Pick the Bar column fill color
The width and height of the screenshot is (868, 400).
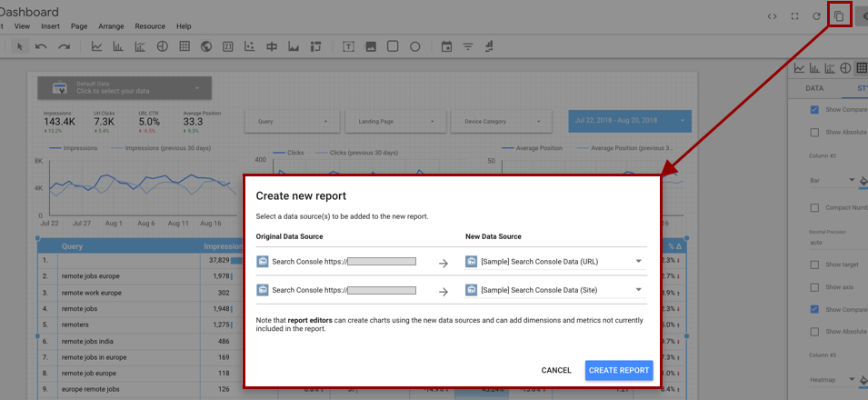tap(863, 181)
